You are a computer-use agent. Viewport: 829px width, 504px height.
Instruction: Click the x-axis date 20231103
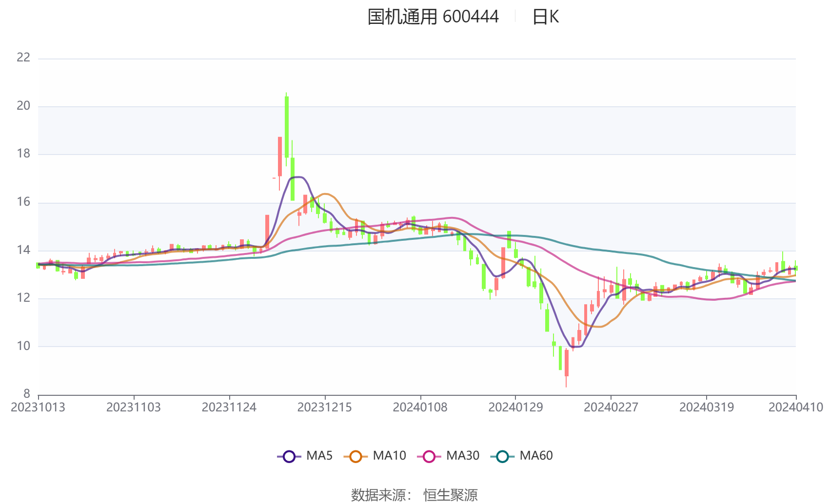click(134, 407)
